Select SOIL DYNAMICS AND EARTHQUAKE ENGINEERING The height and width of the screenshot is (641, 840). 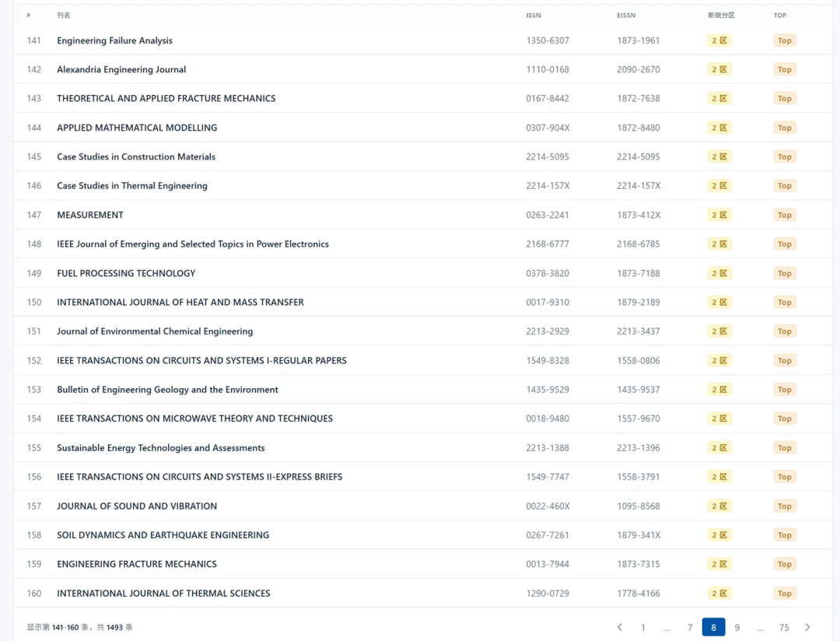coord(163,535)
